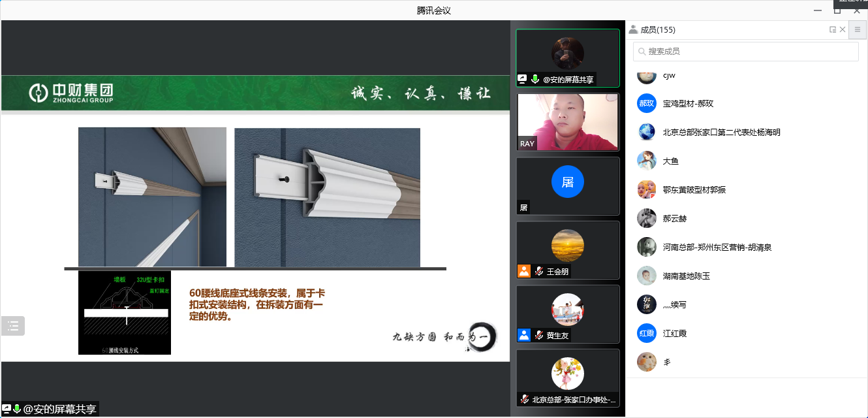Open the floating list button on the slide

tap(13, 326)
